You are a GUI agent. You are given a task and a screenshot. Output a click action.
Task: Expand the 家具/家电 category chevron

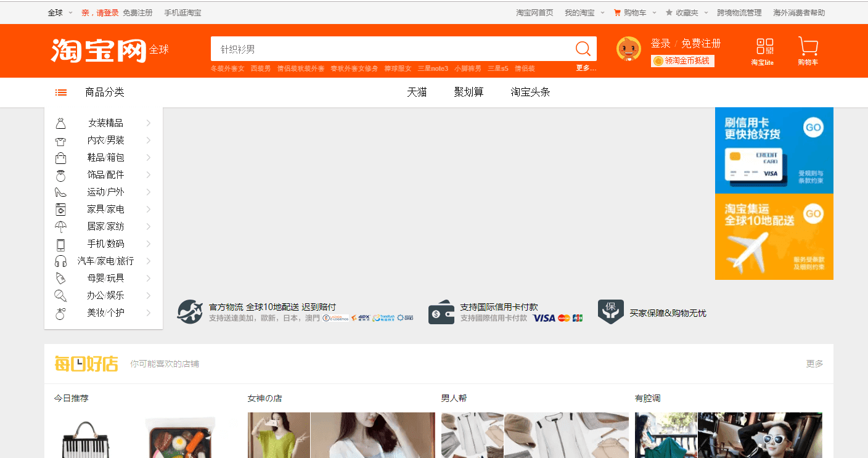click(149, 210)
